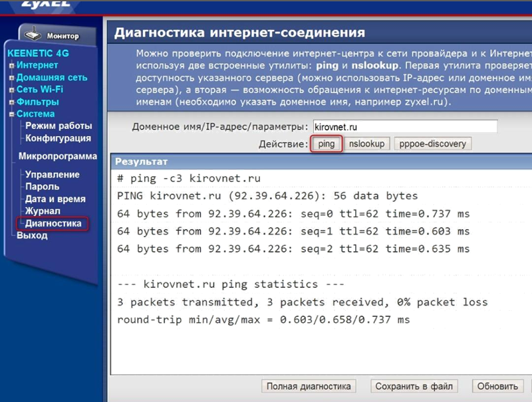
Task: Click the Сохранить в файл button
Action: pos(414,387)
